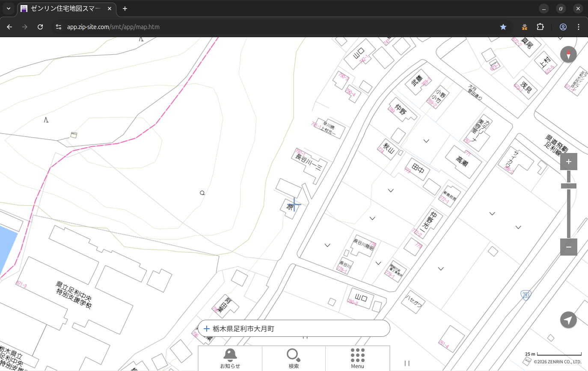The image size is (588, 371).
Task: Open the browser extensions puzzle icon
Action: click(x=540, y=27)
